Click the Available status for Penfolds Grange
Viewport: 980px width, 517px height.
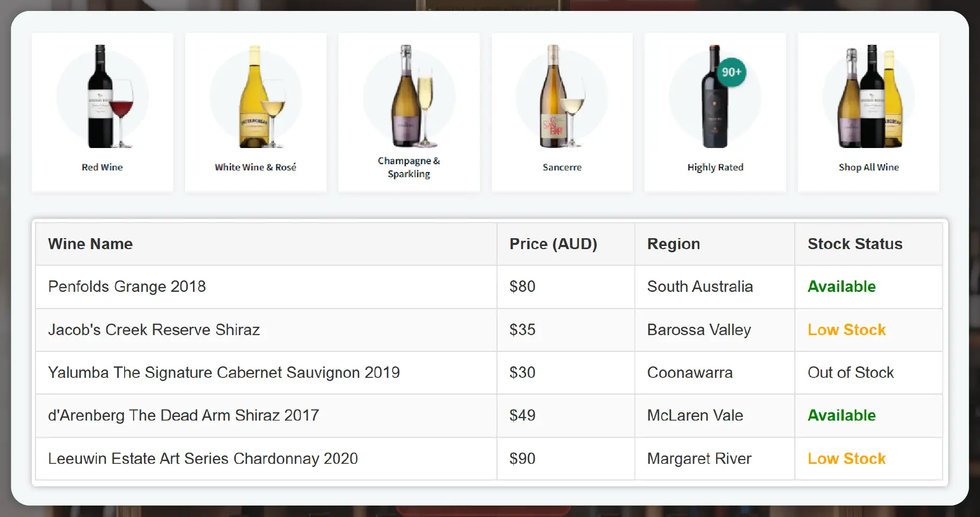tap(841, 287)
